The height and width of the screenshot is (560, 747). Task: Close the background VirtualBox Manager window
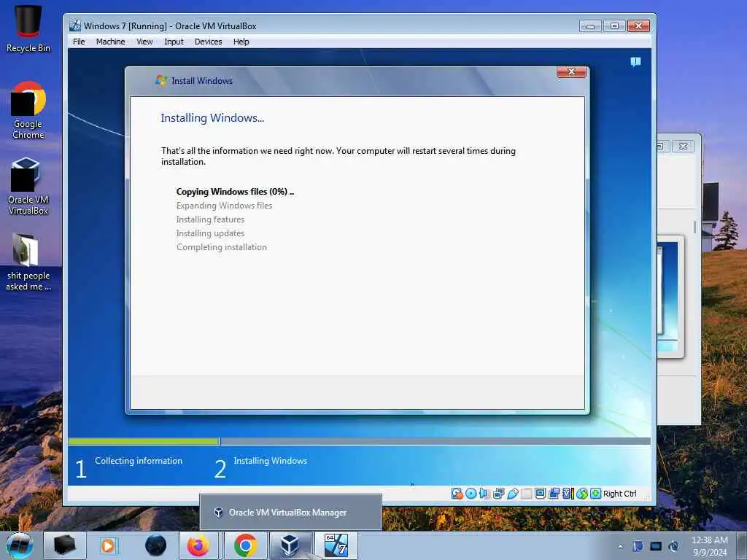[x=683, y=146]
